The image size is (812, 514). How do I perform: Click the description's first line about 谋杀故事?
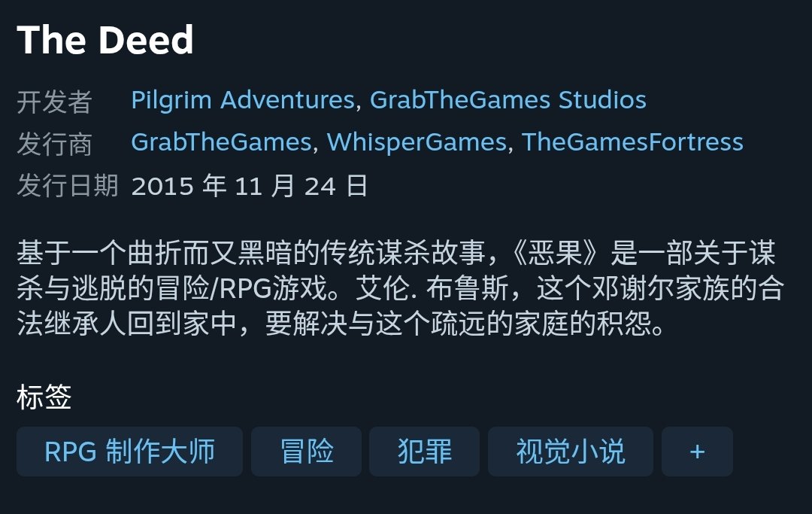point(396,253)
